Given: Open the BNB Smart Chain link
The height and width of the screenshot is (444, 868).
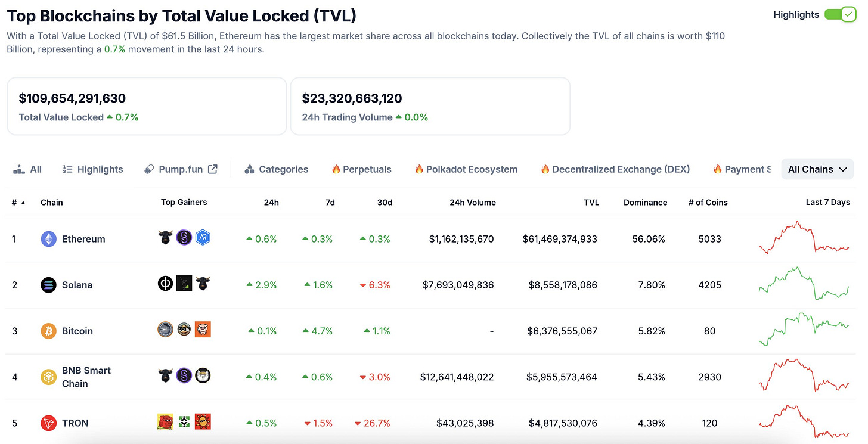Looking at the screenshot, I should click(x=86, y=377).
